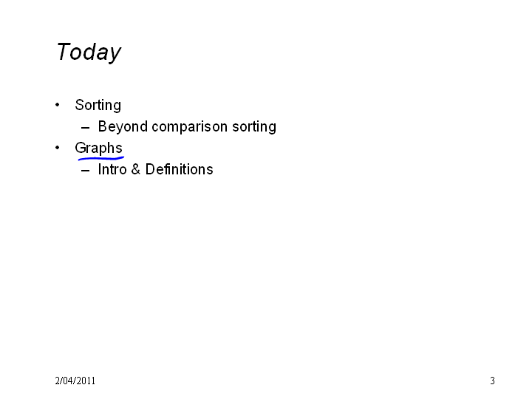The width and height of the screenshot is (532, 399).
Task: Click the bullet dot before Sorting
Action: [x=57, y=105]
